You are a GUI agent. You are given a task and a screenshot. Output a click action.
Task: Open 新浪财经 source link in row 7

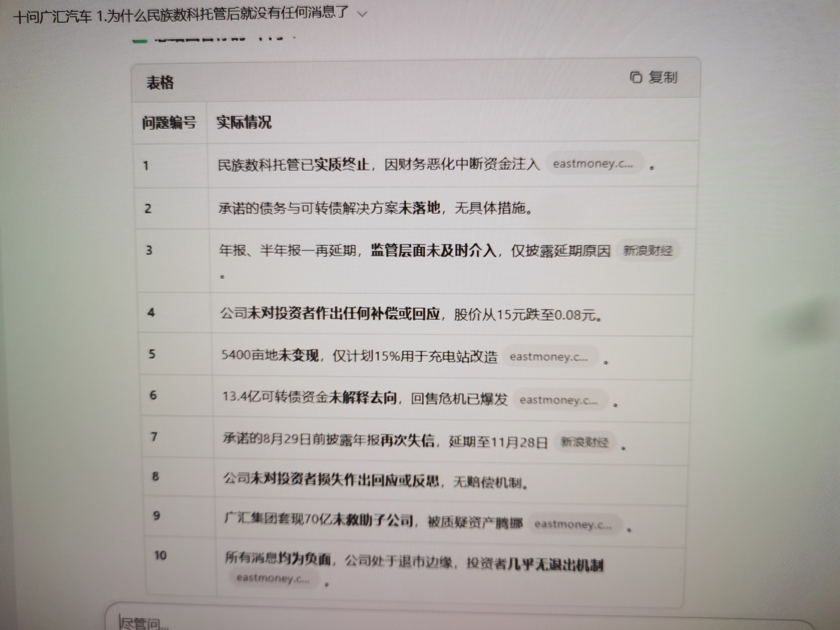click(584, 443)
